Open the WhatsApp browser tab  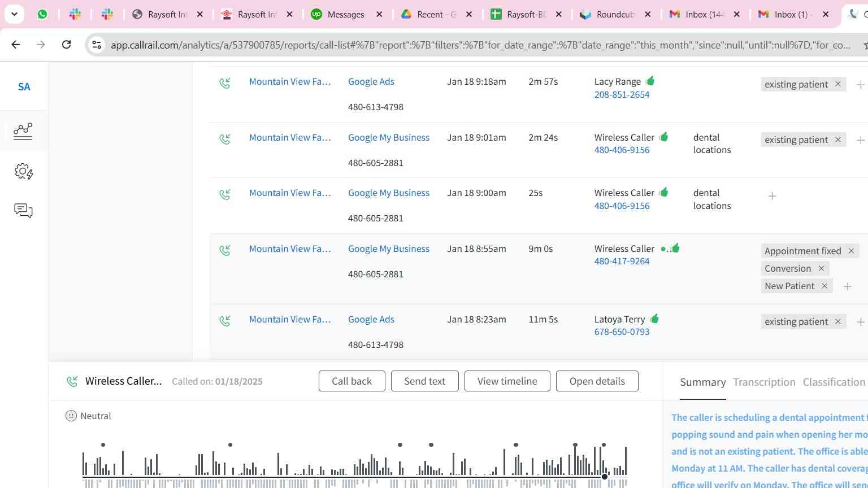tap(42, 14)
